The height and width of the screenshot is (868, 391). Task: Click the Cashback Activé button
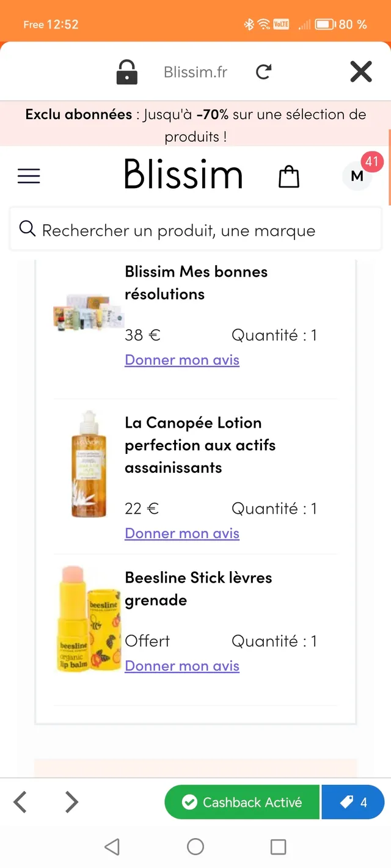coord(242,801)
